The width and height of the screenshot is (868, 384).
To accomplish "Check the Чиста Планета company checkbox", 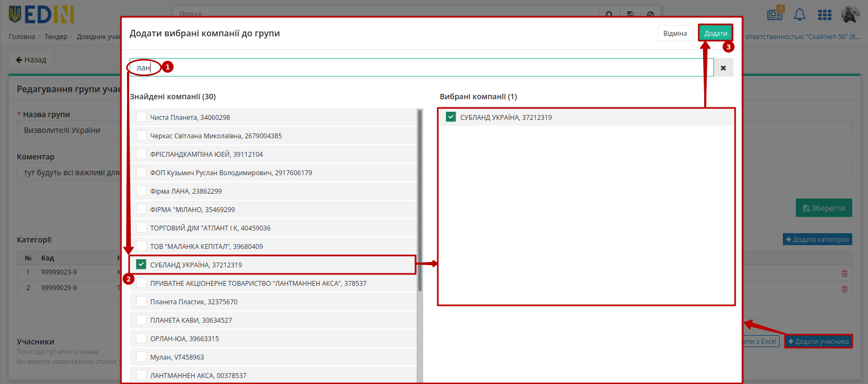I will [141, 117].
